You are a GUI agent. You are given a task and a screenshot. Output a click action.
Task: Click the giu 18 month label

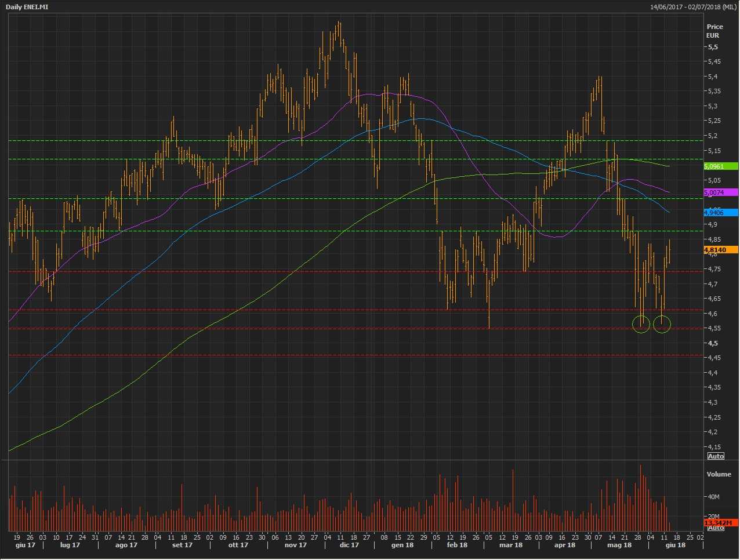675,545
